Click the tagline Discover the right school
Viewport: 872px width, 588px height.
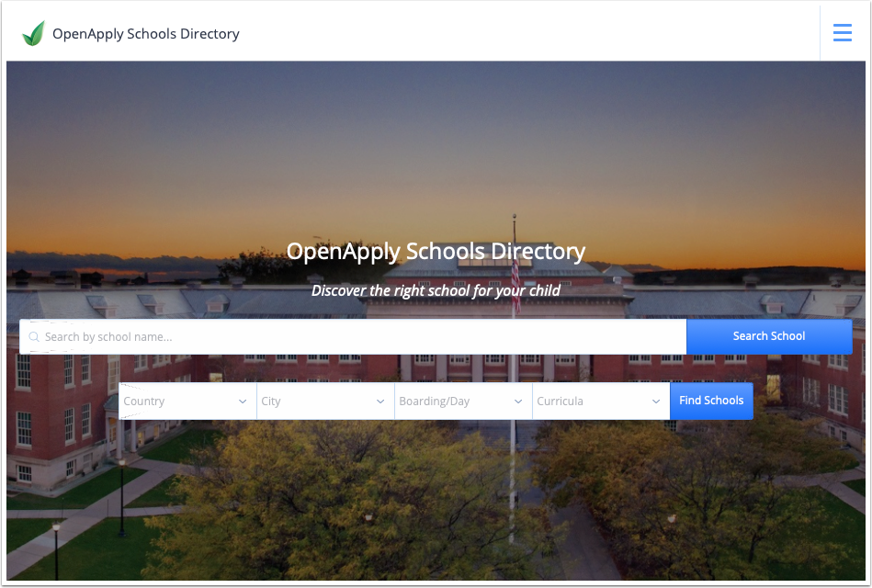tap(436, 290)
